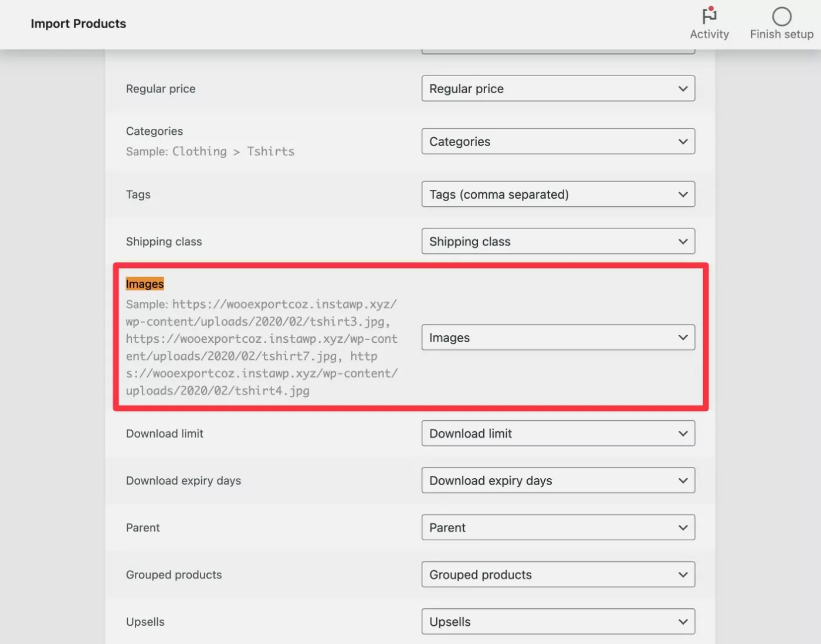Expand the Download limit dropdown

pyautogui.click(x=558, y=434)
